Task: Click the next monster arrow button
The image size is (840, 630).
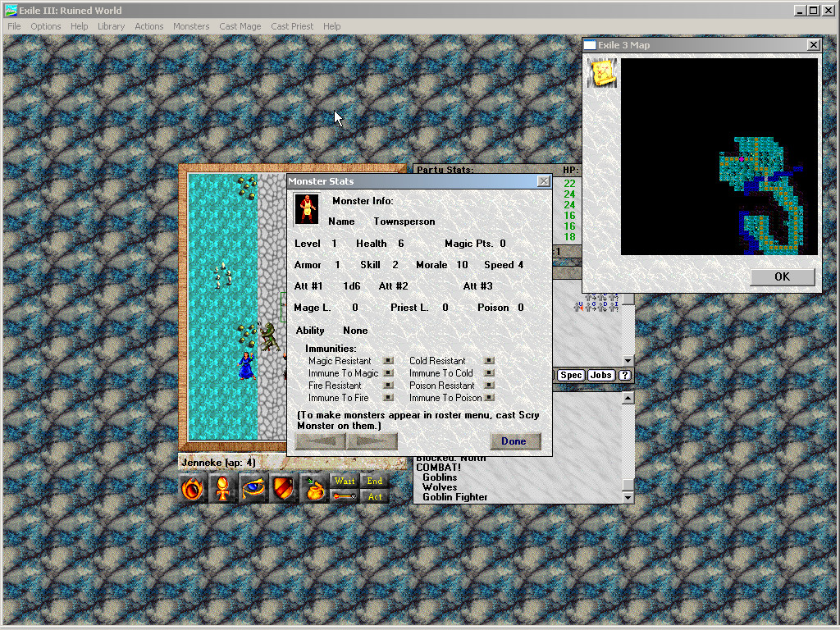Action: [372, 441]
